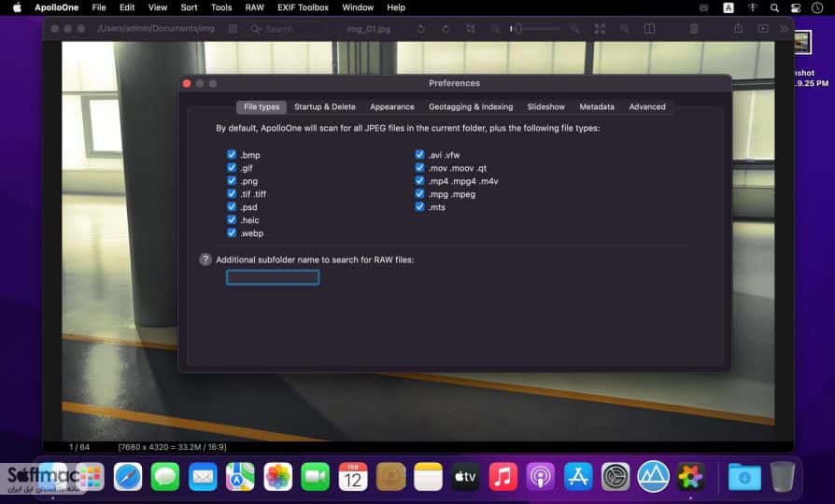The image size is (835, 504).
Task: Open the Tools menu
Action: click(221, 7)
